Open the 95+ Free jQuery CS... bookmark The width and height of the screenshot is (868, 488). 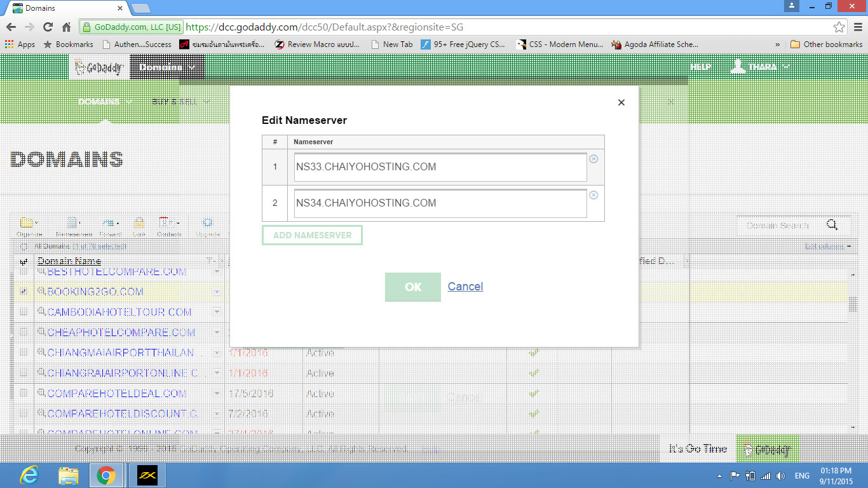(463, 44)
